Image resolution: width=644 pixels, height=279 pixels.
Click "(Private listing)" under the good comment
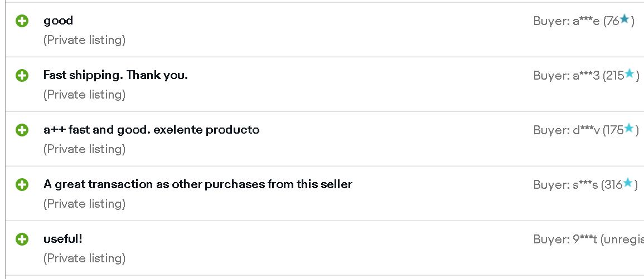[85, 40]
